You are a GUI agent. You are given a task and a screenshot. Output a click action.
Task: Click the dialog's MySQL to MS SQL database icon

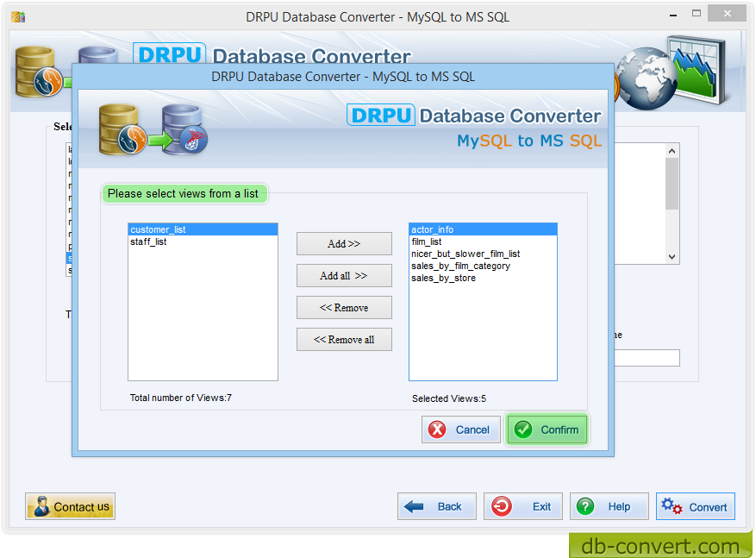click(153, 129)
